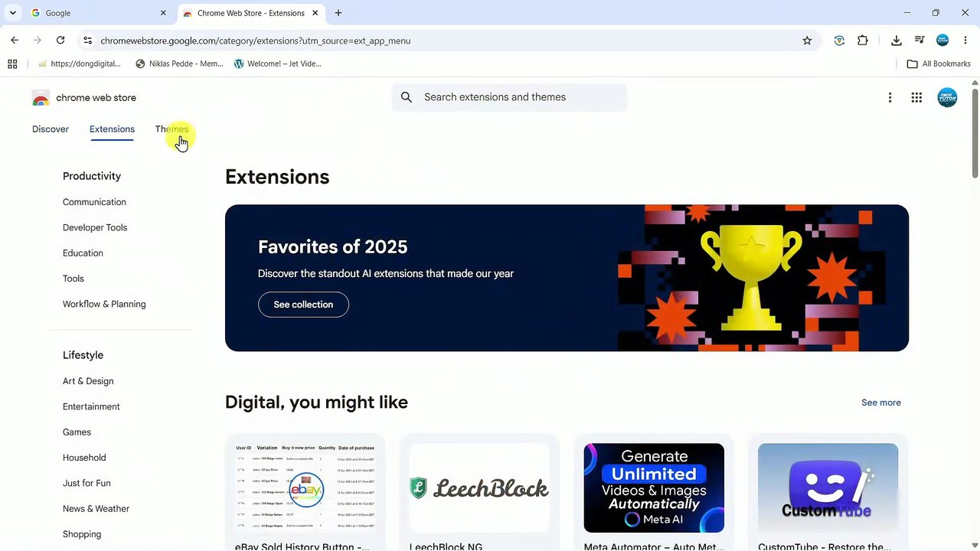Click See more for Digital, you might like
Screen dimensions: 980x551
point(881,403)
